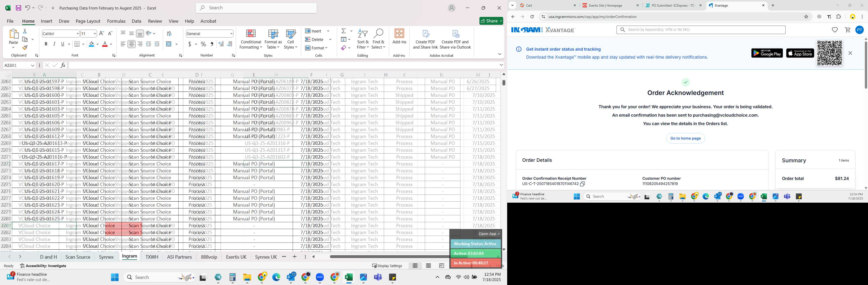868x285 pixels.
Task: Click Go to home page button
Action: click(x=685, y=138)
